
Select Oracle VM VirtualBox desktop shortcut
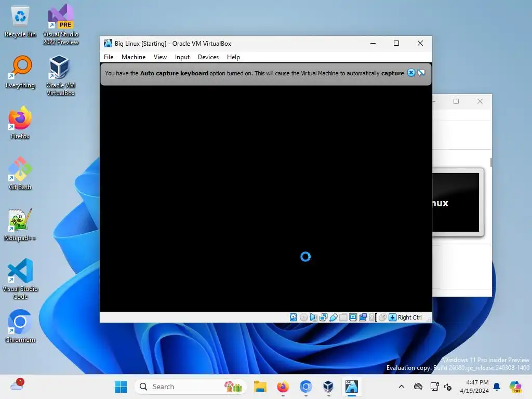click(61, 75)
